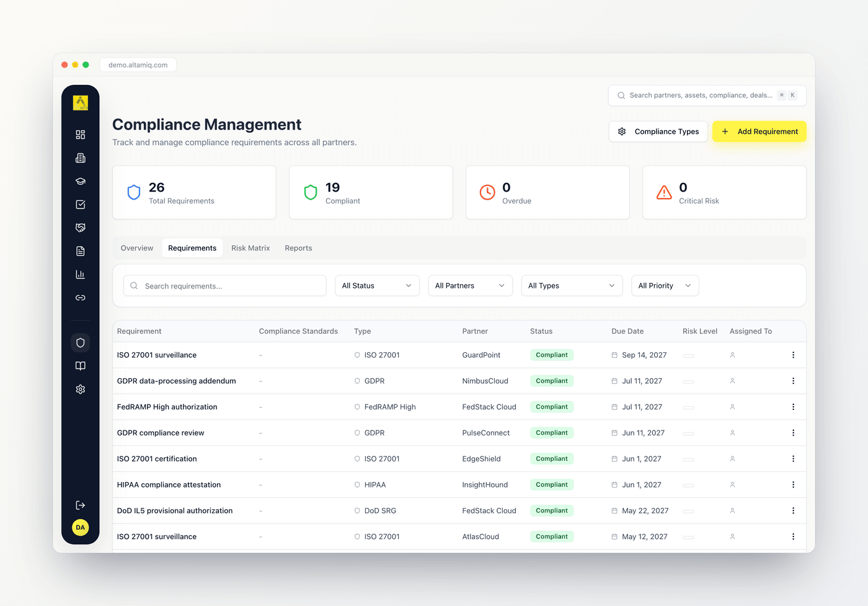
Task: Expand the All Priority dropdown
Action: pyautogui.click(x=665, y=285)
